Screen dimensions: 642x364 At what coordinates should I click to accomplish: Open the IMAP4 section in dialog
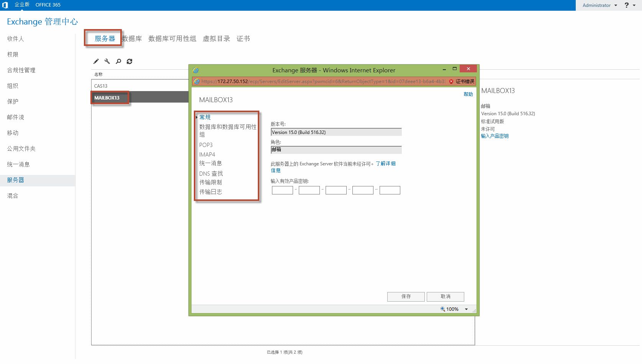(x=207, y=154)
